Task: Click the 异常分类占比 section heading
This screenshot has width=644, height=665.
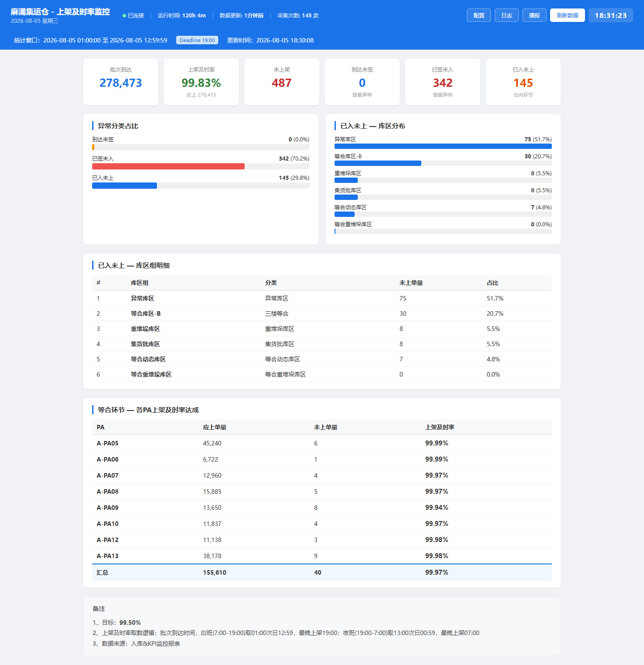Action: click(118, 126)
